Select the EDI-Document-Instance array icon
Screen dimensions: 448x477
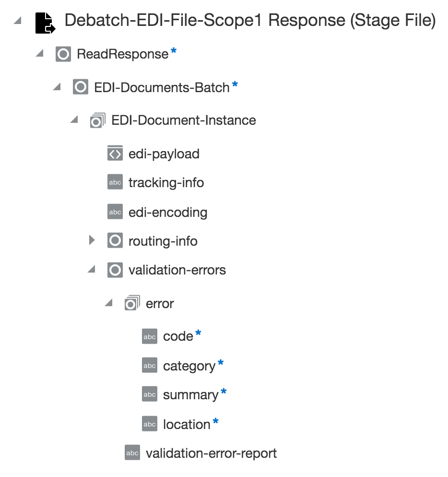click(97, 120)
